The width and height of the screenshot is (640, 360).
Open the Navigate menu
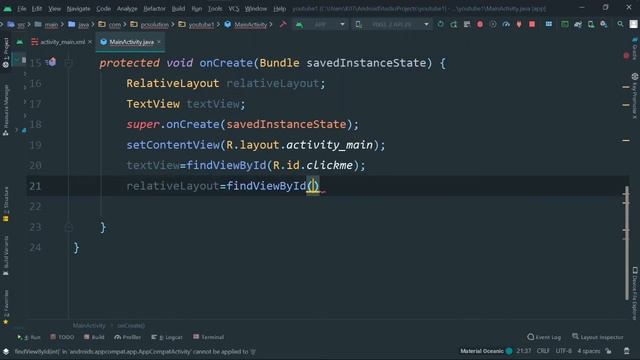78,9
